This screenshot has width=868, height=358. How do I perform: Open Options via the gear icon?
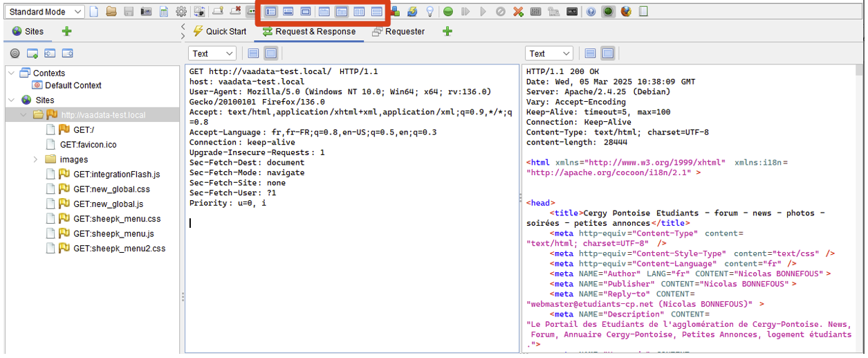(x=181, y=12)
